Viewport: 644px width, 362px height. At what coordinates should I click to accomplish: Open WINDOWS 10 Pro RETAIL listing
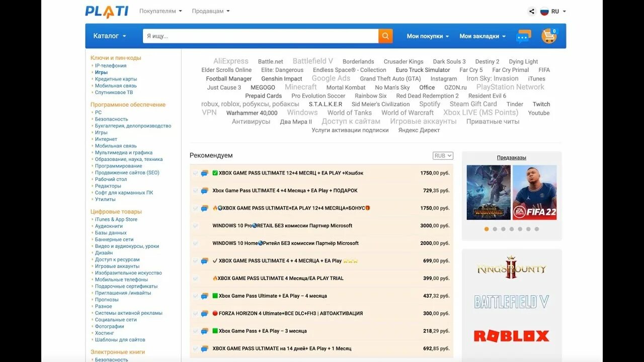pos(282,226)
